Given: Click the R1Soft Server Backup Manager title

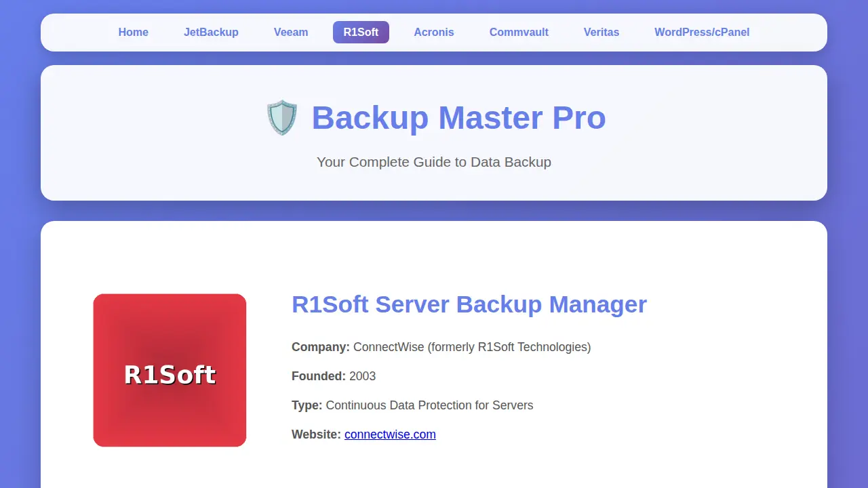Looking at the screenshot, I should coord(469,304).
